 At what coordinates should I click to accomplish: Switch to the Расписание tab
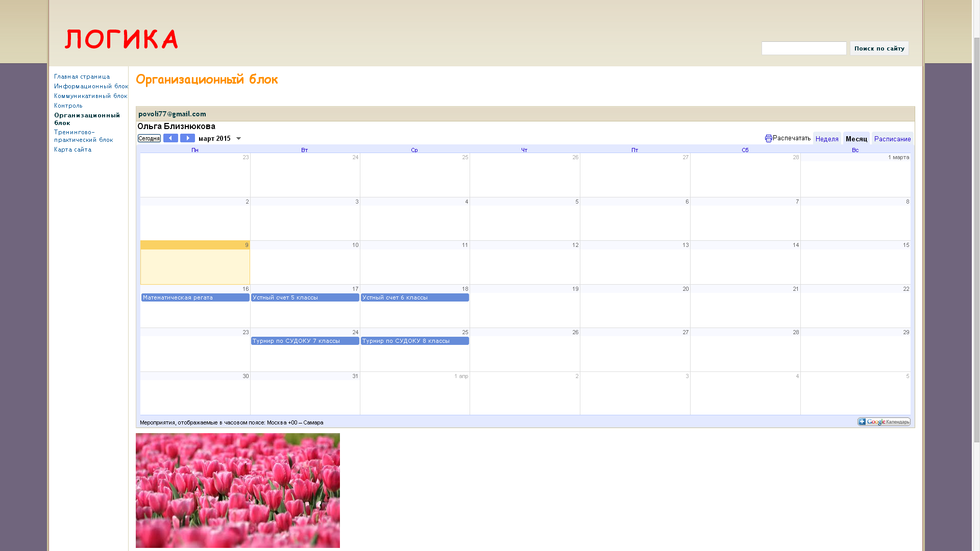coord(892,139)
